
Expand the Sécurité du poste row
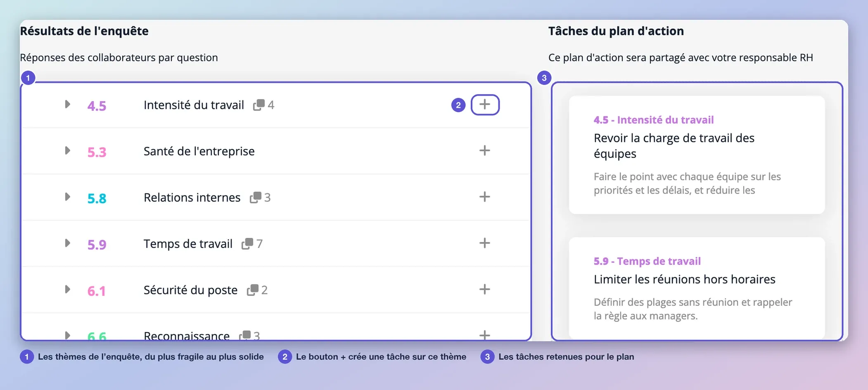[x=67, y=289]
